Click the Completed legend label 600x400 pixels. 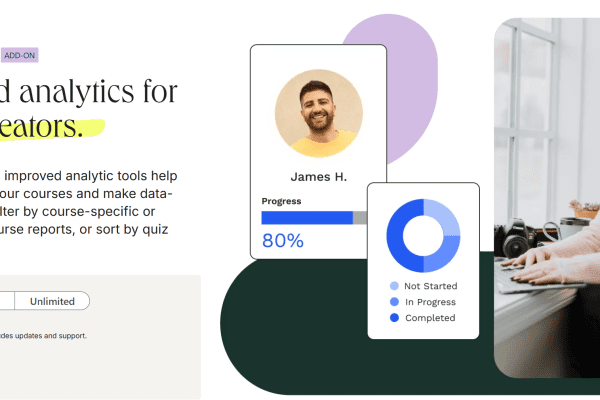(430, 318)
